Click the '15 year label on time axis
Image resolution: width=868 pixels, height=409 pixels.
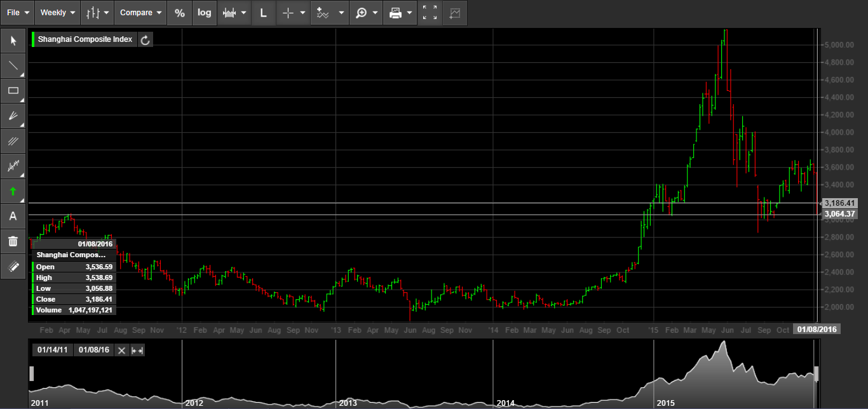coord(654,330)
